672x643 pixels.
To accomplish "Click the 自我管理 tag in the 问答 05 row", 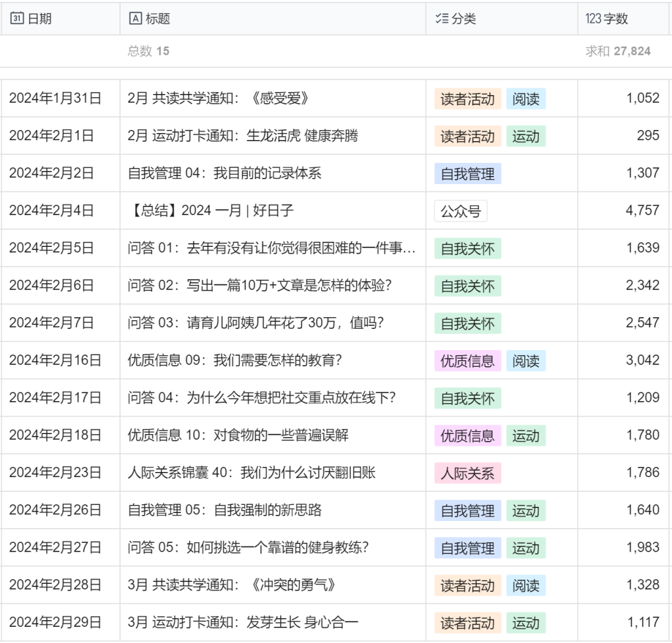I will (x=467, y=548).
